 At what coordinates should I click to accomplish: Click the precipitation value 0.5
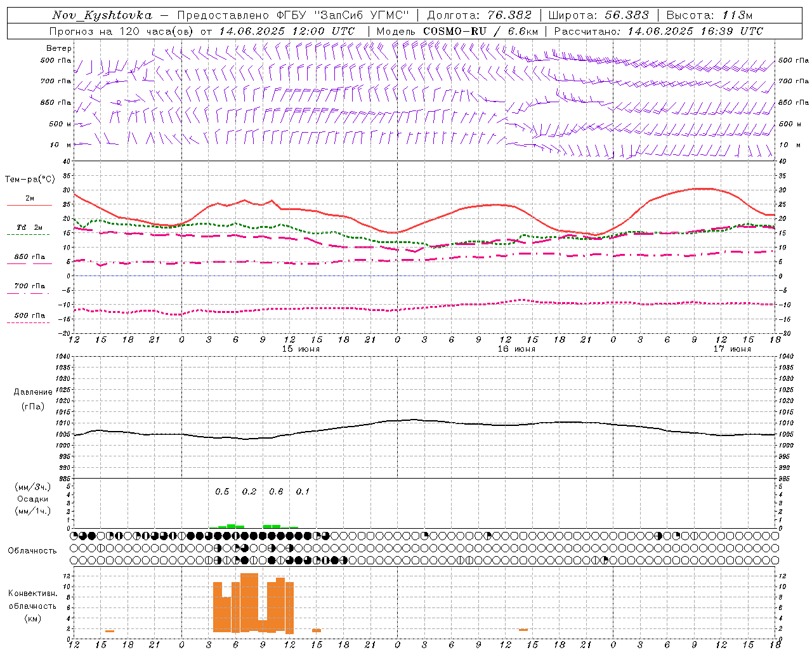[x=222, y=491]
